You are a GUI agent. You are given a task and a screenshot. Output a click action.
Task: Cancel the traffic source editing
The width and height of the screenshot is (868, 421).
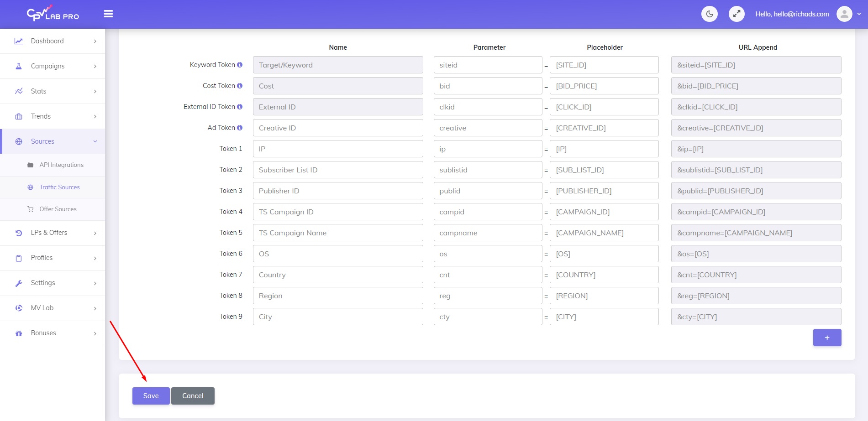pos(193,396)
